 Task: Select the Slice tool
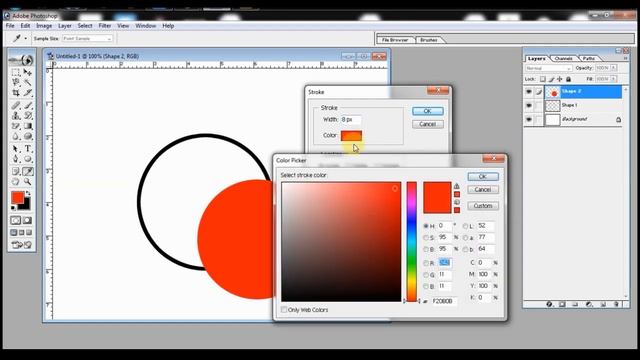(x=27, y=93)
